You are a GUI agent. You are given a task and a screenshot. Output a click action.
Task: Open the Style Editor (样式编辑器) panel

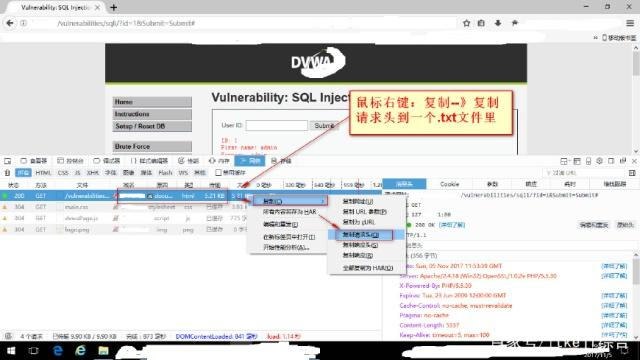149,161
